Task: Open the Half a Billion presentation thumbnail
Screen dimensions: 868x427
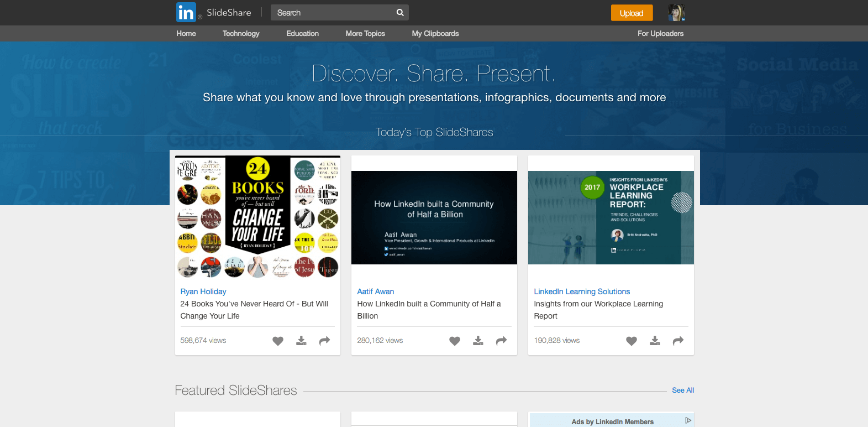Action: [434, 217]
